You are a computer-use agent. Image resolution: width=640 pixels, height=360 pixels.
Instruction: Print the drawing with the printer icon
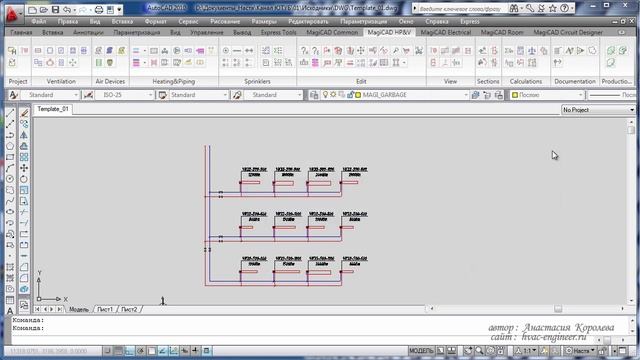(99, 9)
